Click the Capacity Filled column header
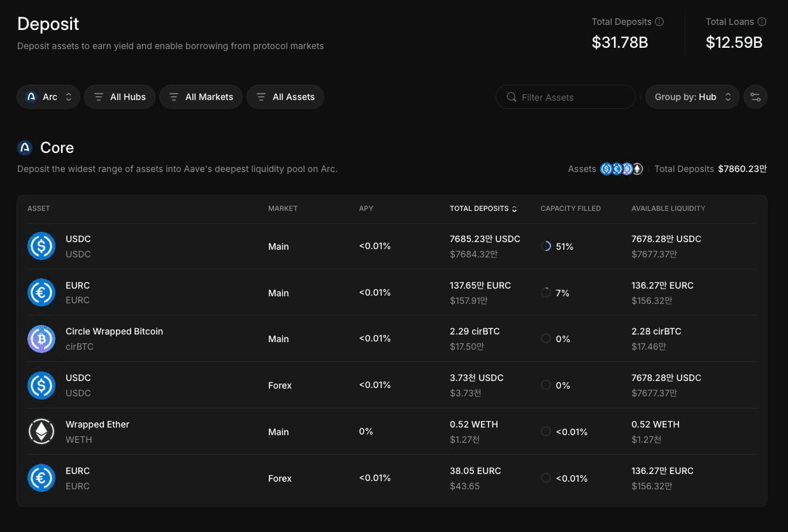 [x=571, y=208]
